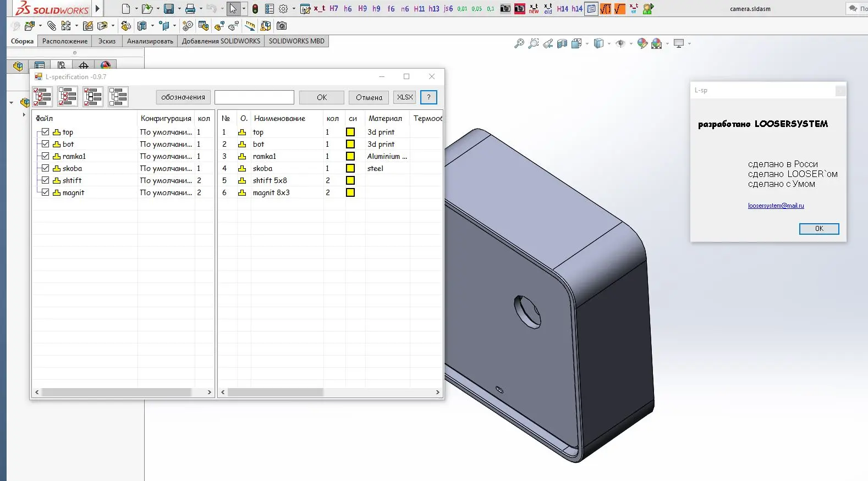Open the Options gear icon
This screenshot has height=481, width=868.
[x=283, y=9]
